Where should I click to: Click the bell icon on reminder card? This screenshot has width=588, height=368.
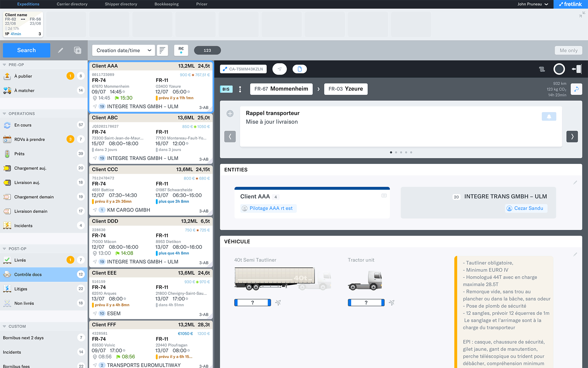click(549, 117)
